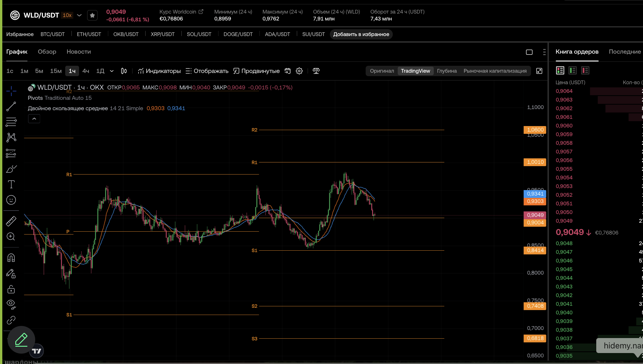Image resolution: width=643 pixels, height=364 pixels.
Task: Open the Книга ордеров tab
Action: pos(577,52)
